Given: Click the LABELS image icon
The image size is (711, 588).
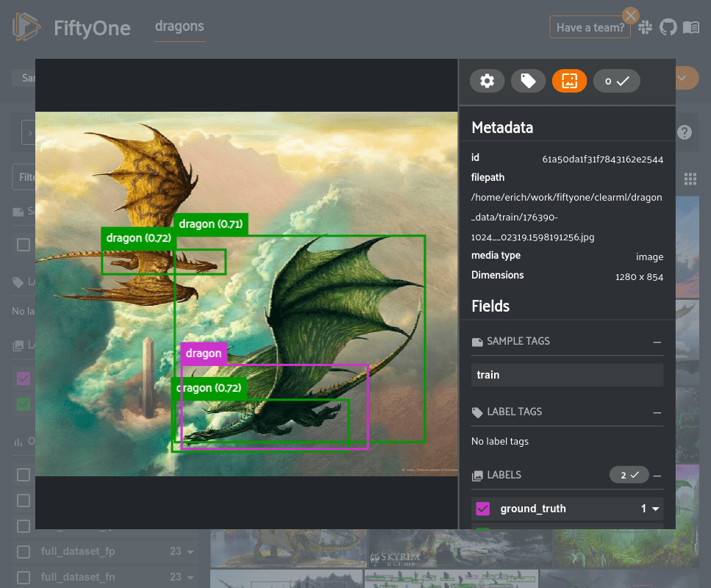Looking at the screenshot, I should [477, 476].
